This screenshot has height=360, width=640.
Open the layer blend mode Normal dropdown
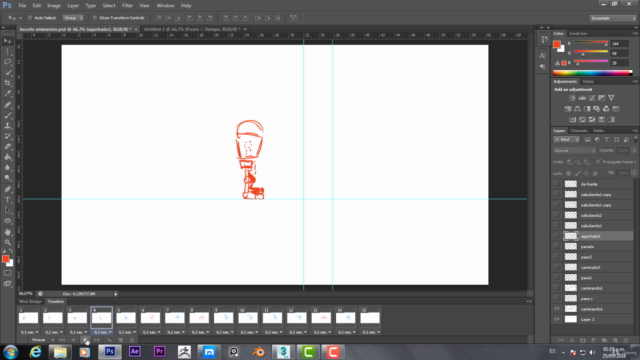(574, 151)
